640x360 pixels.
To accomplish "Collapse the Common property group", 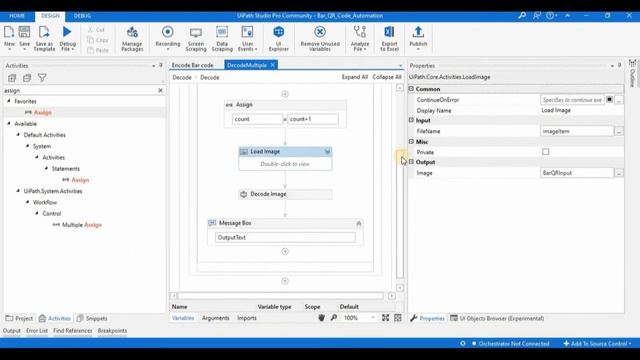I will (411, 89).
